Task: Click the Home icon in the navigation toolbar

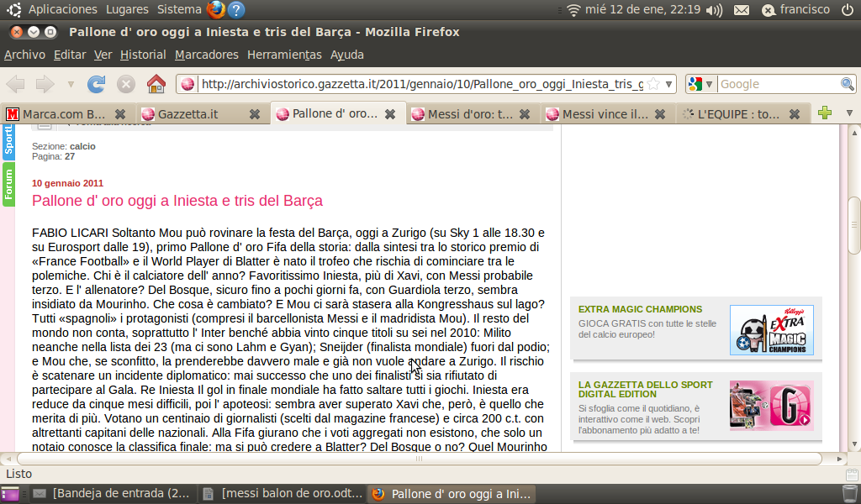Action: (x=156, y=84)
